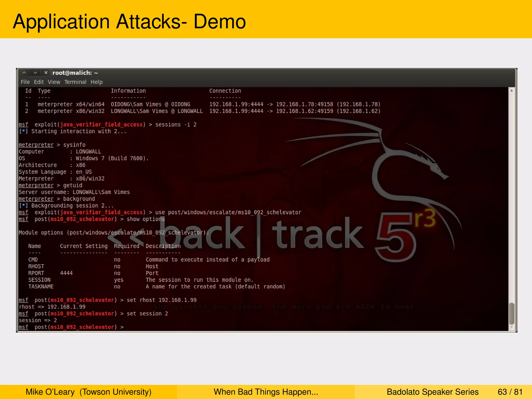Click connection text ending 192.168.1.62
Viewport: 532px width, 399px height.
click(295, 111)
